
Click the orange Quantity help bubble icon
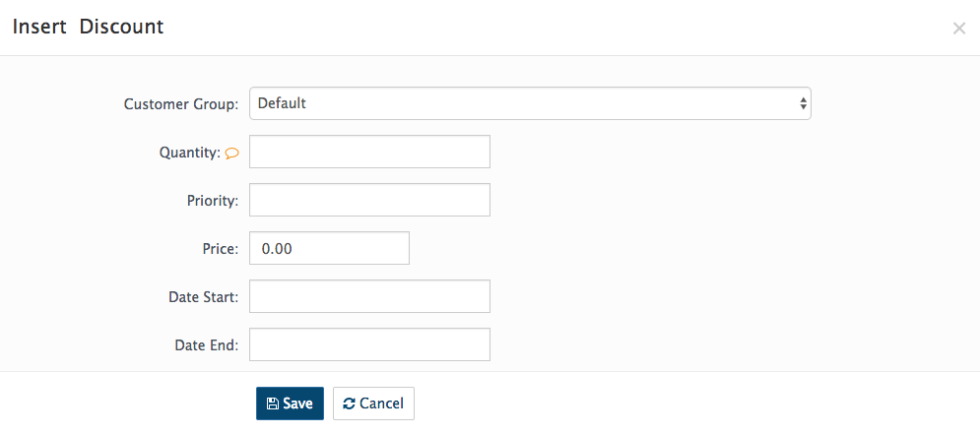point(231,153)
